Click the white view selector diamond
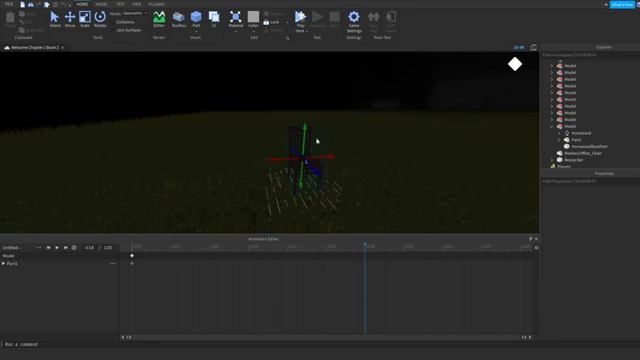This screenshot has height=360, width=640. [515, 64]
